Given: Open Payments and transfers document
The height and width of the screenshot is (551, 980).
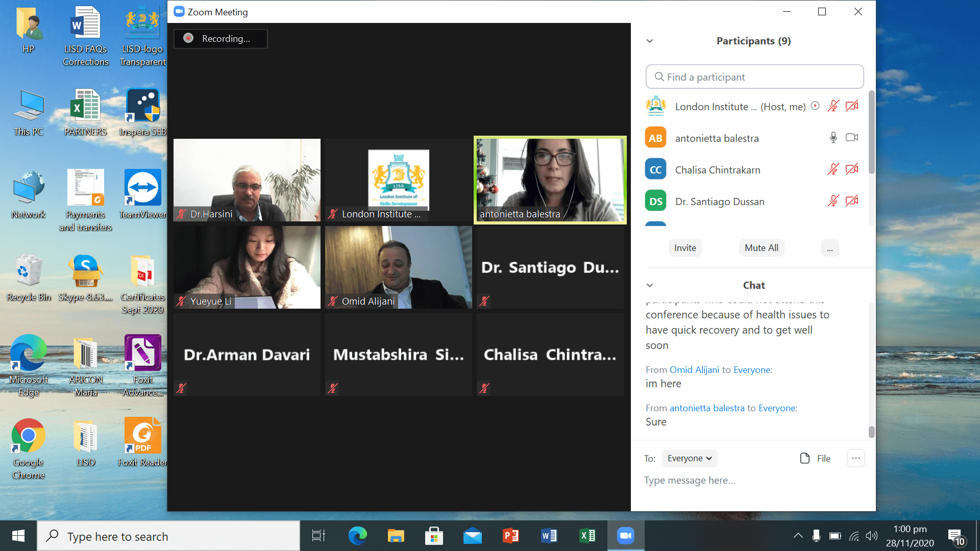Looking at the screenshot, I should click(x=85, y=201).
